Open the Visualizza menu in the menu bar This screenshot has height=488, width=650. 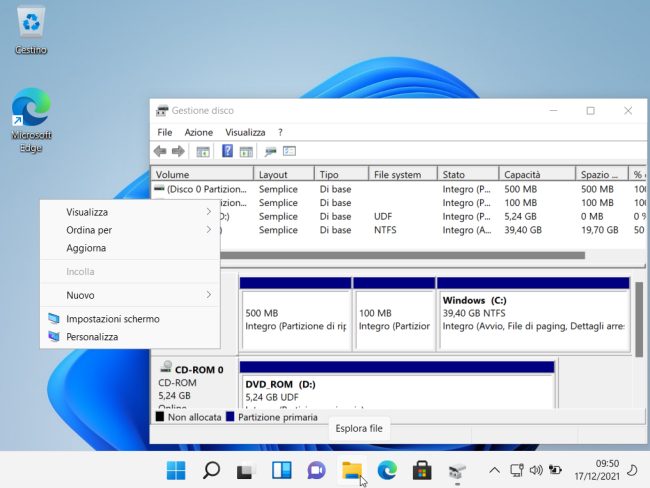pyautogui.click(x=245, y=132)
